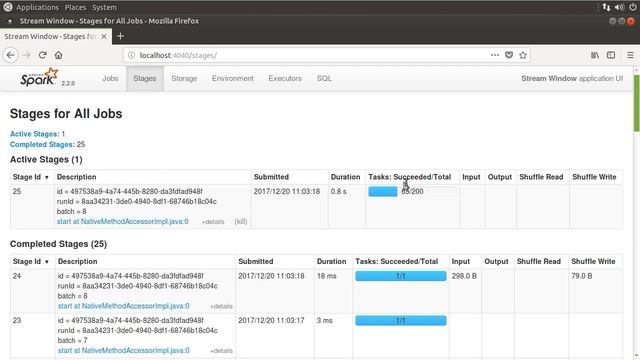The width and height of the screenshot is (640, 360).
Task: Expand +details for stage 25
Action: [x=213, y=222]
